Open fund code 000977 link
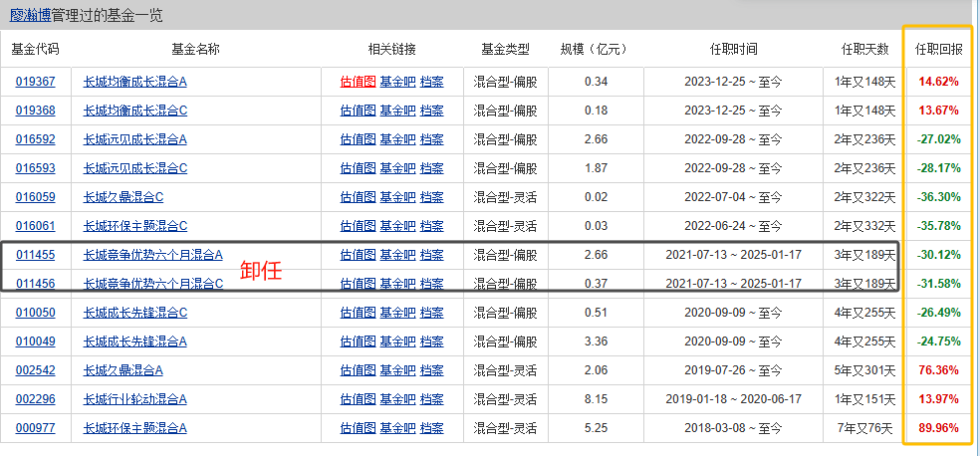Viewport: 980px width, 456px height. pos(36,428)
